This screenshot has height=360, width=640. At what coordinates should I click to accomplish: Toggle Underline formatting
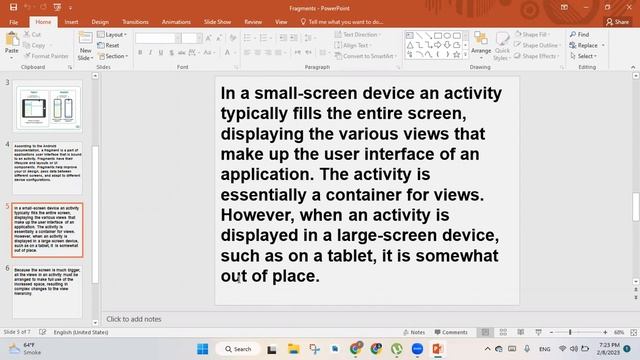161,53
